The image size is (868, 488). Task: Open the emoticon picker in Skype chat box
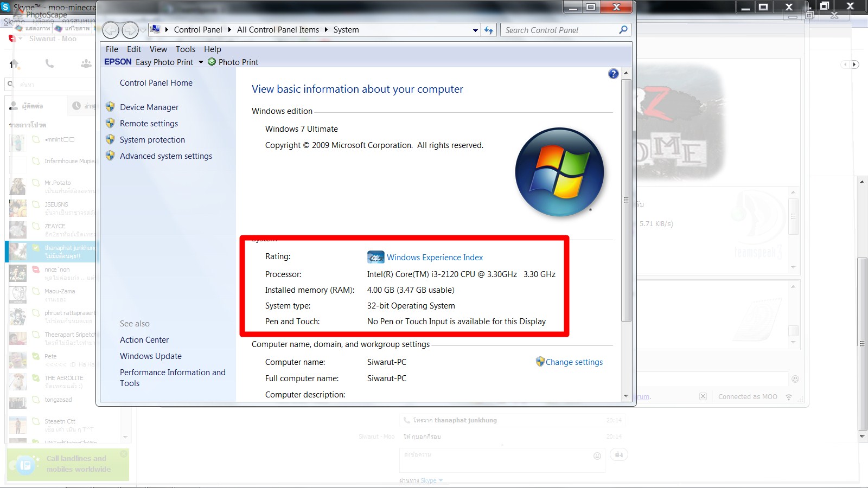597,456
